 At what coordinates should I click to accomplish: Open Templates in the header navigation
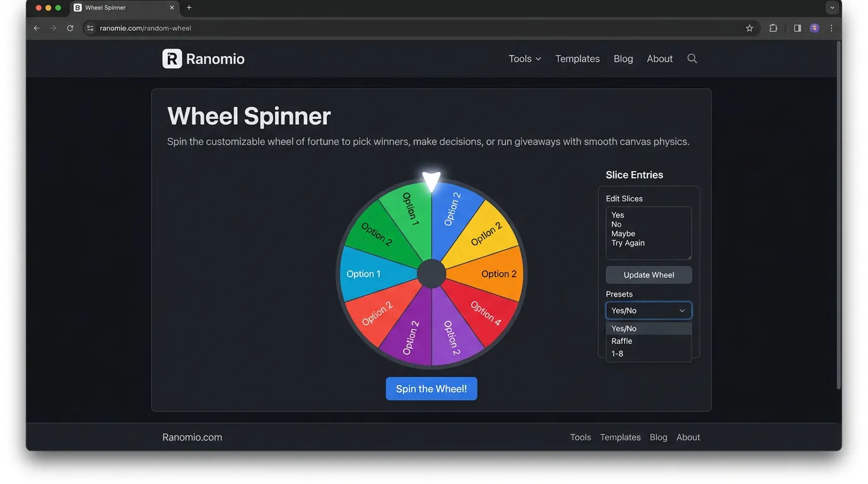[577, 59]
